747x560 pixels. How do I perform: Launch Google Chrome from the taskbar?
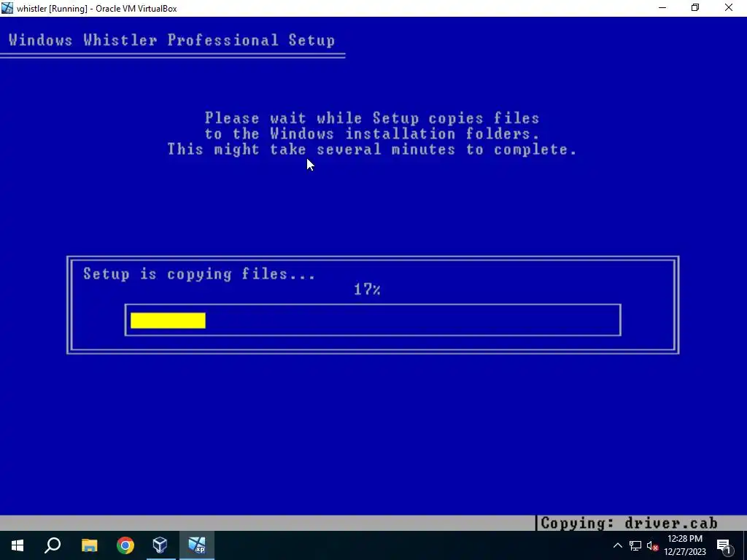click(x=125, y=545)
